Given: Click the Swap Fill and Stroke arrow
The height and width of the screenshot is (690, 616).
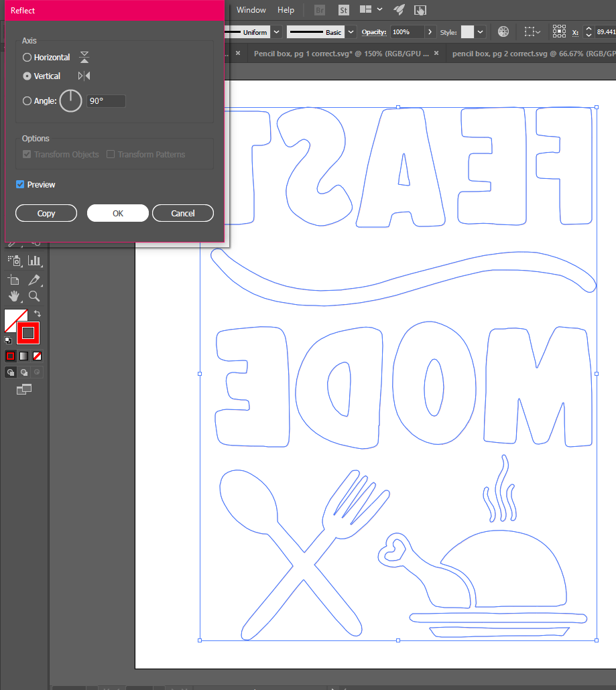Looking at the screenshot, I should coord(38,314).
